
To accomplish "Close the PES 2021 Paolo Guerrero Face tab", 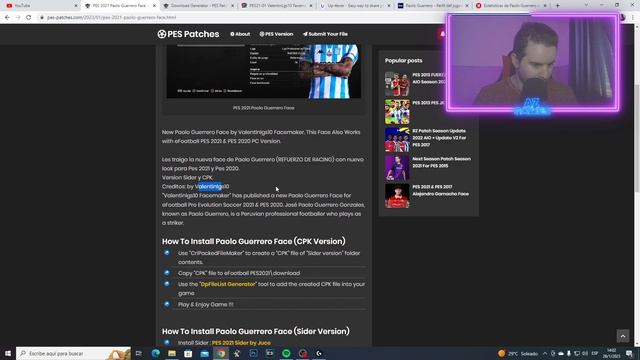I will [154, 6].
